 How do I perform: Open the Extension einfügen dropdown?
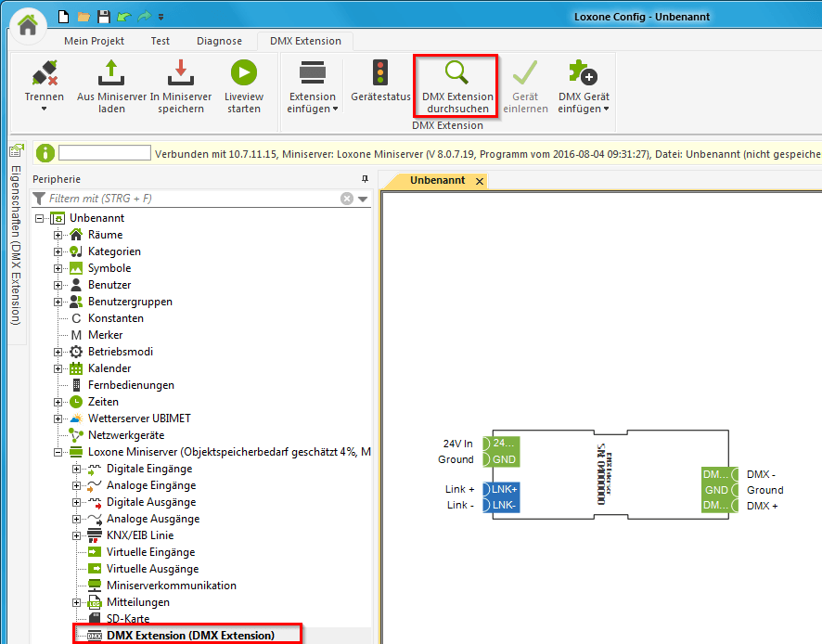pos(313,109)
